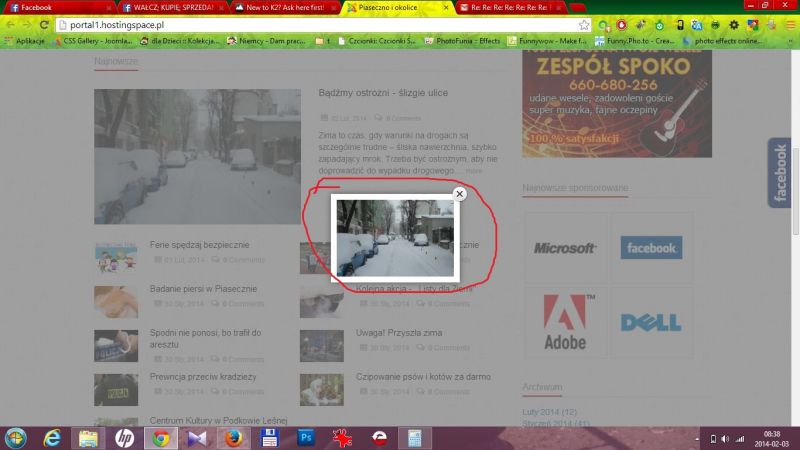This screenshot has width=800, height=450.
Task: Open Niemcy - Dam prac bookmark
Action: pos(267,41)
